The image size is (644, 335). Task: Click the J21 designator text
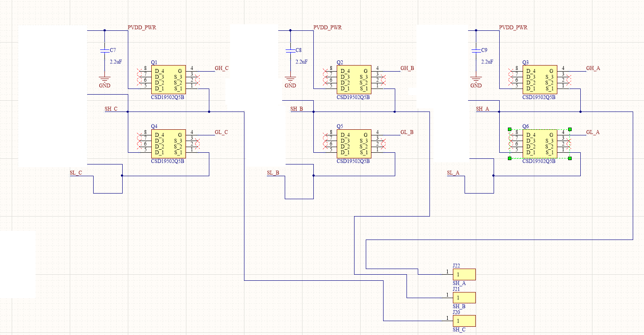[x=456, y=289]
